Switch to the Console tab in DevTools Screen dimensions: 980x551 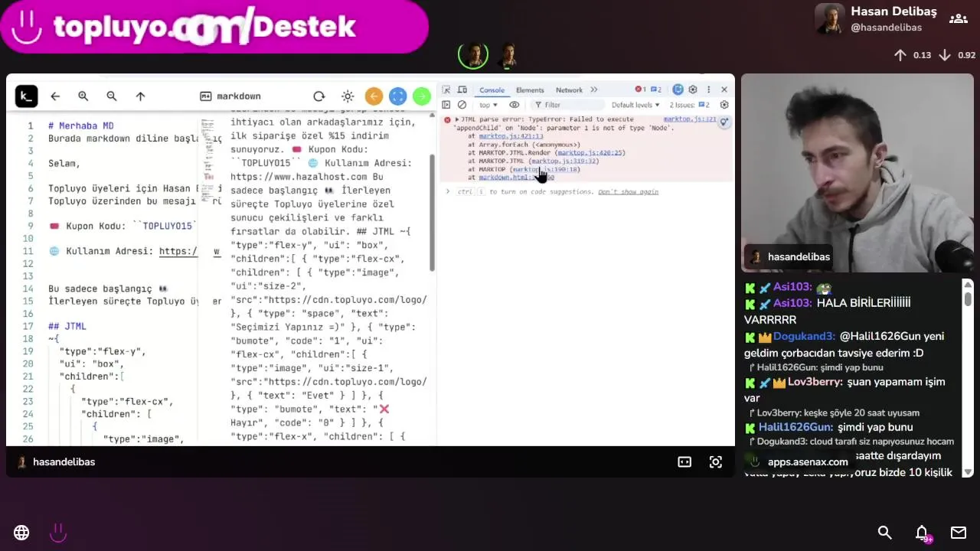(x=492, y=90)
